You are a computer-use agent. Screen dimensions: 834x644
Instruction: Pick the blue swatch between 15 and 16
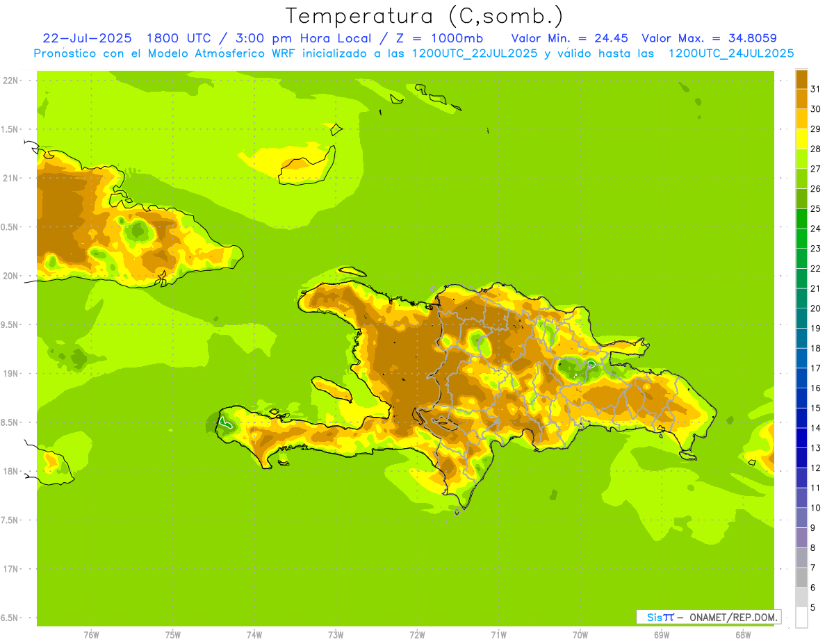[x=801, y=398]
